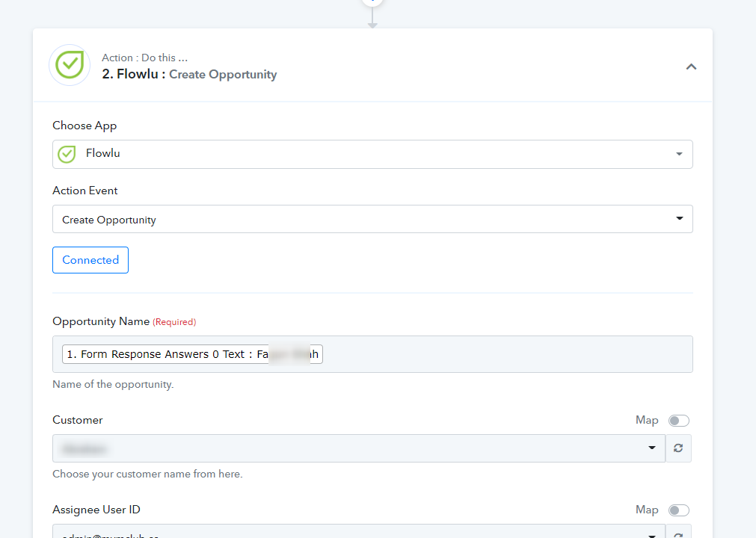The height and width of the screenshot is (538, 756).
Task: Open the Assignee User ID dropdown
Action: coord(359,532)
